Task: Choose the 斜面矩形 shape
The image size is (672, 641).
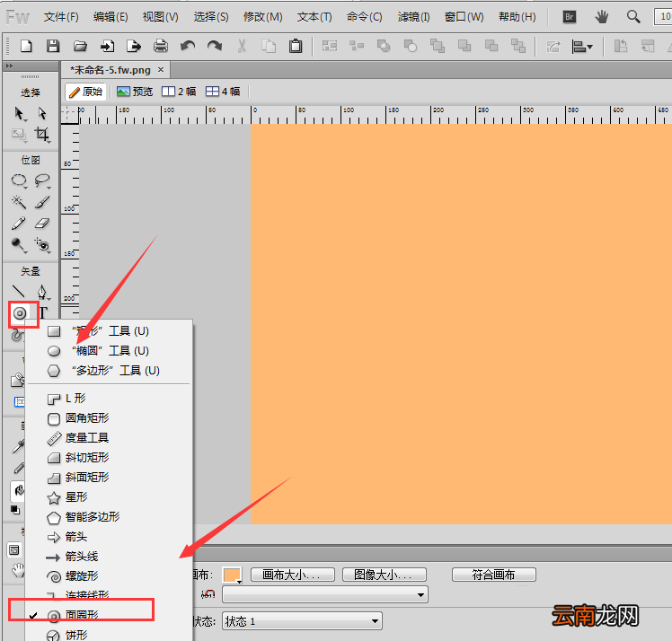Action: point(109,477)
